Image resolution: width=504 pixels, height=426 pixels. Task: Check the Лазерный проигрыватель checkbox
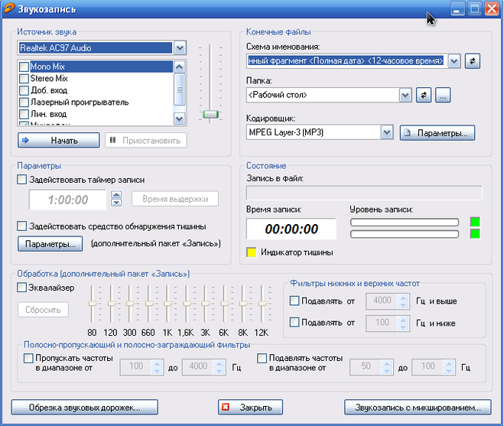24,102
